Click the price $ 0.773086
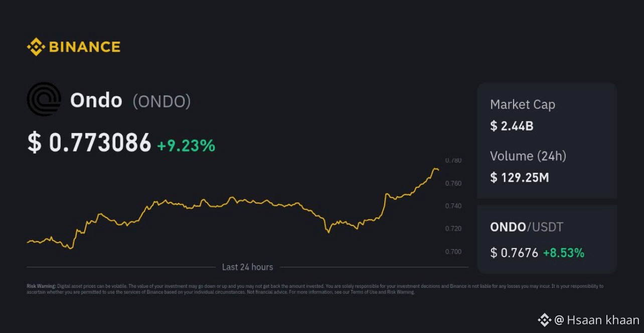 click(x=89, y=143)
